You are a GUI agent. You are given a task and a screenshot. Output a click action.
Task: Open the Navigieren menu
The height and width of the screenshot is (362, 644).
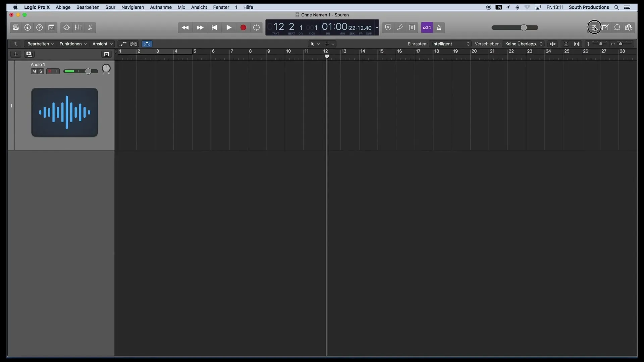pyautogui.click(x=133, y=7)
